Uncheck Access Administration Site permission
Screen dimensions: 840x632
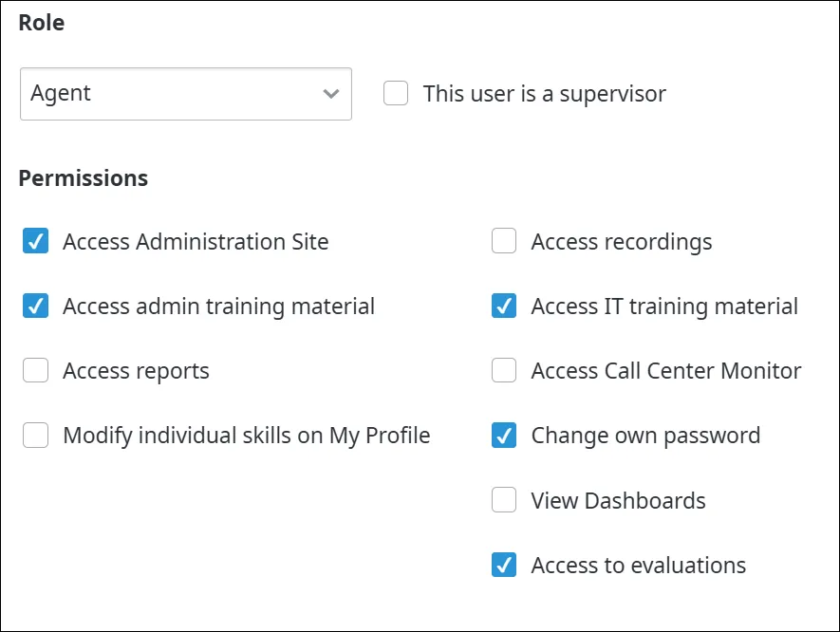point(35,241)
